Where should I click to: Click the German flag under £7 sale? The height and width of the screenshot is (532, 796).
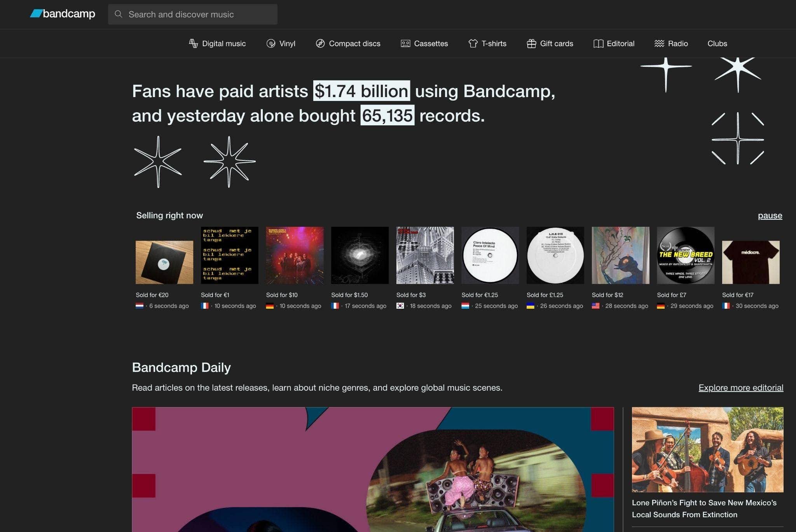661,306
